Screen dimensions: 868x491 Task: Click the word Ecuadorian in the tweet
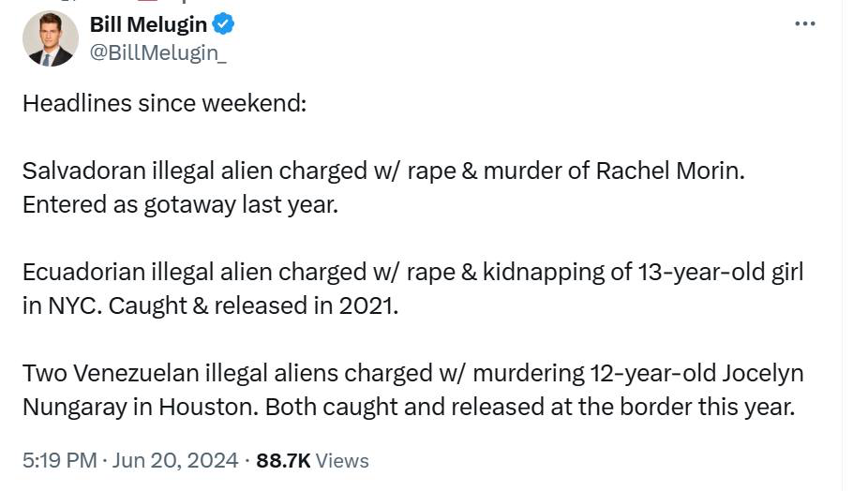pyautogui.click(x=83, y=273)
